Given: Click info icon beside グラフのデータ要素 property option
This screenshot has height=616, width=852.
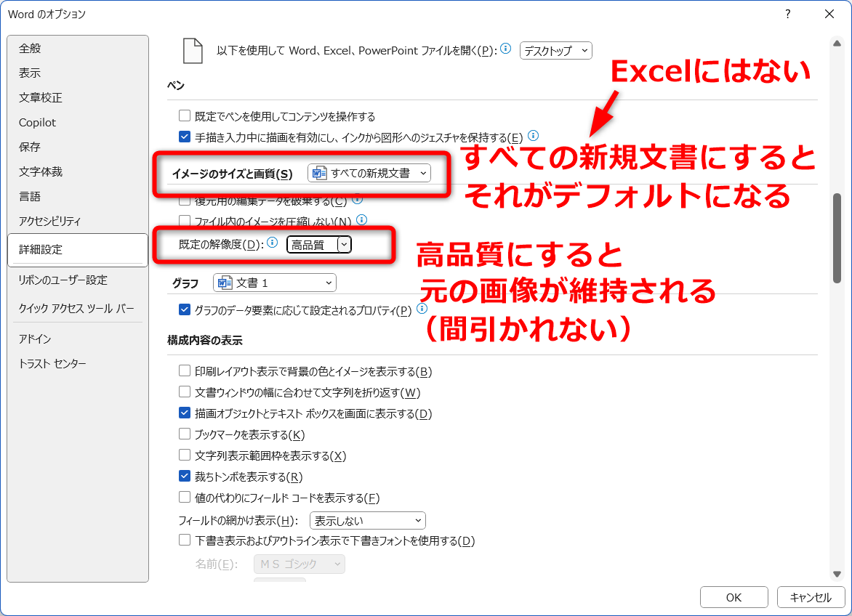Looking at the screenshot, I should coord(422,309).
